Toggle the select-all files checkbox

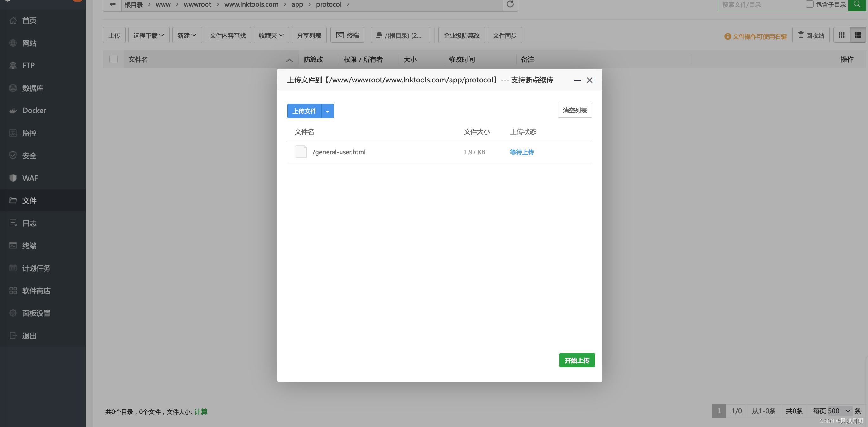point(113,59)
